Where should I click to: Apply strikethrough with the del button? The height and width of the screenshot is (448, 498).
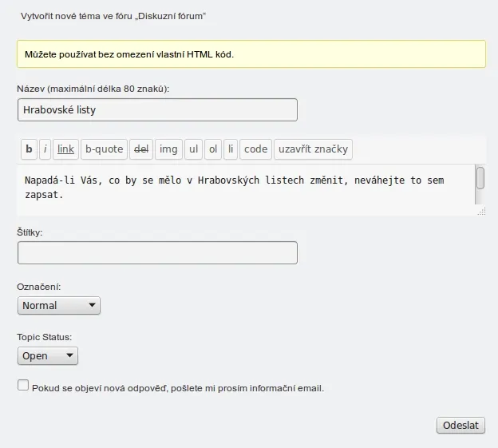point(141,149)
